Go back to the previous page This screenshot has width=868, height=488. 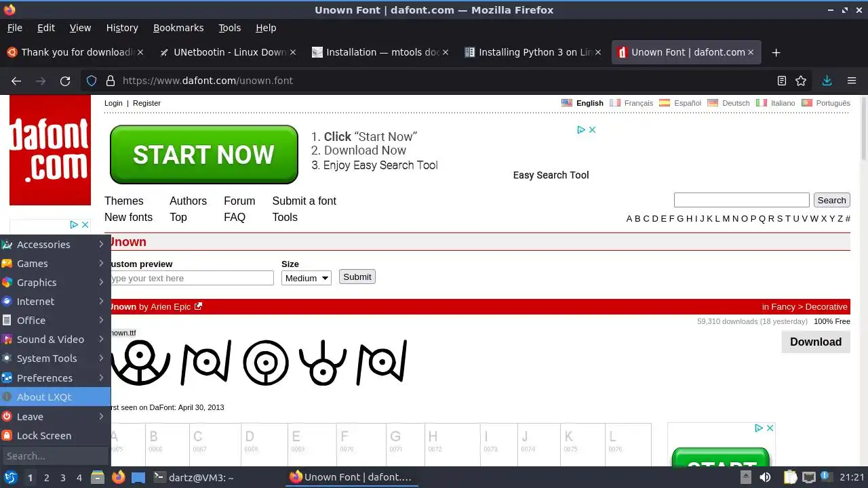pos(16,81)
